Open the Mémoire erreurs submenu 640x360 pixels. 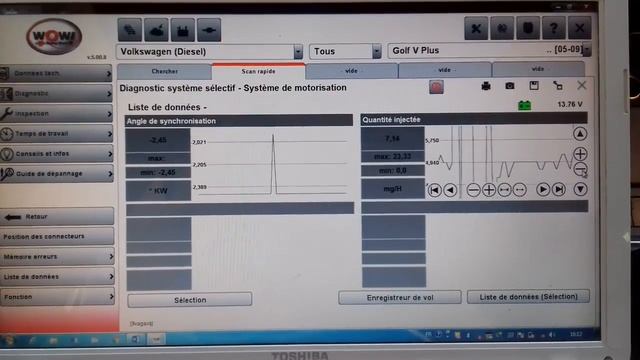coord(57,257)
